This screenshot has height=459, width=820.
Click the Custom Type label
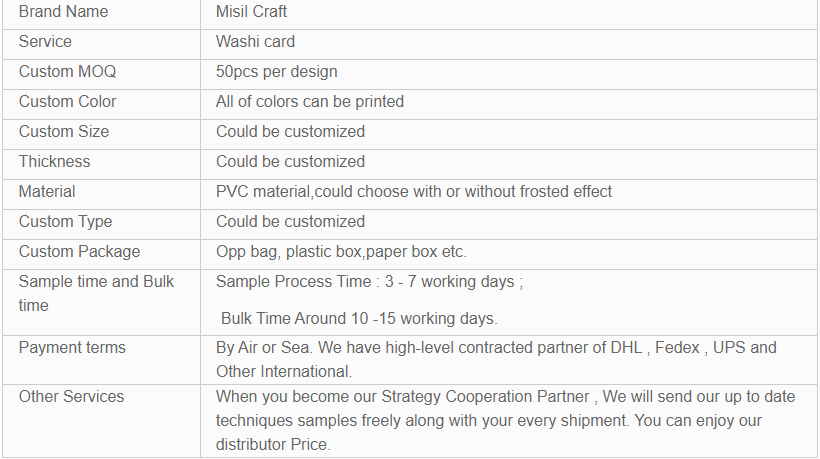coord(65,222)
